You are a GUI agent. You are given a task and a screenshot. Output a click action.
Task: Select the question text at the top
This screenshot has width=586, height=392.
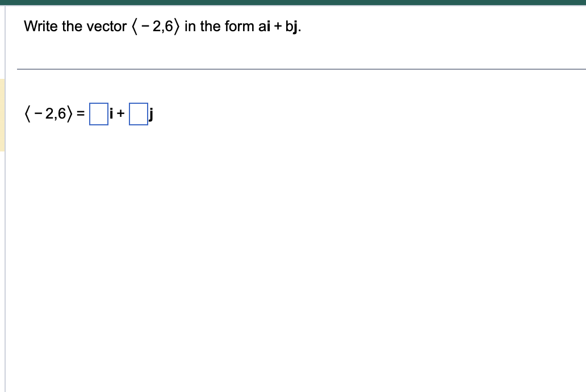pyautogui.click(x=162, y=26)
